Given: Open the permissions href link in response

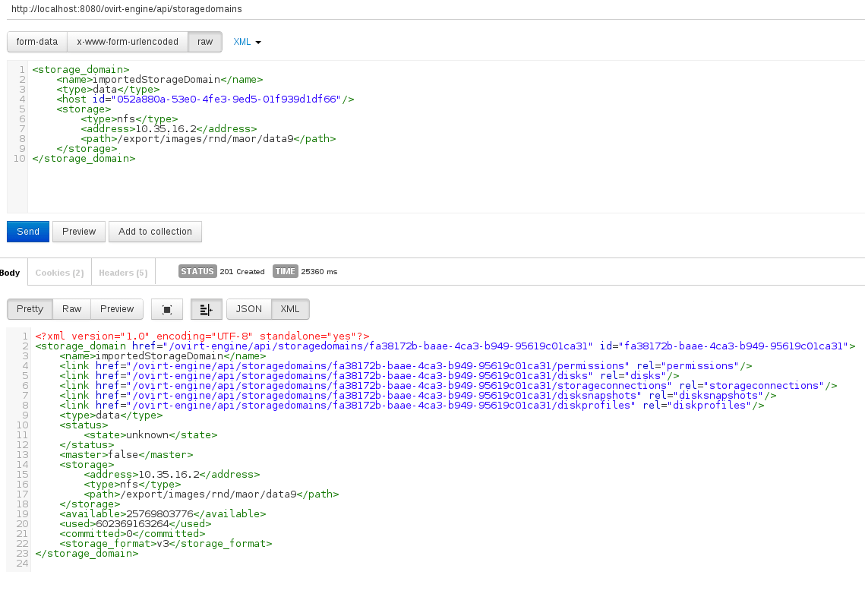Looking at the screenshot, I should pos(378,365).
